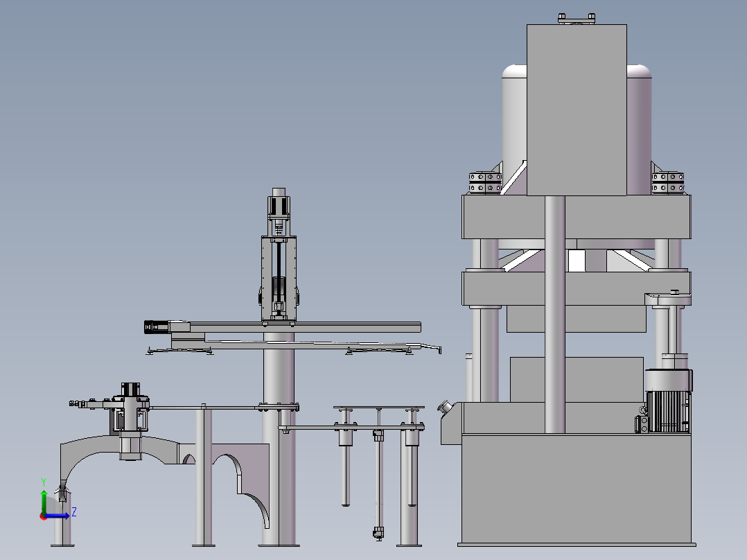The height and width of the screenshot is (560, 747).
Task: Select the black servo motor at gantry beam end
Action: tap(157, 327)
